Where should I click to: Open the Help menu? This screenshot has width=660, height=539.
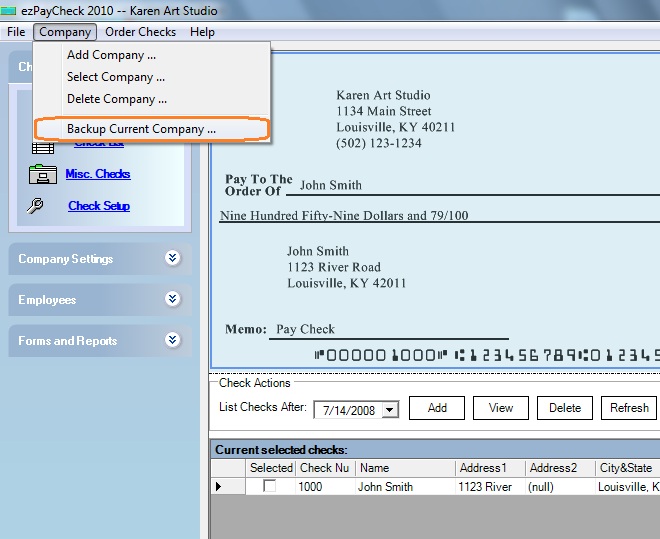202,32
